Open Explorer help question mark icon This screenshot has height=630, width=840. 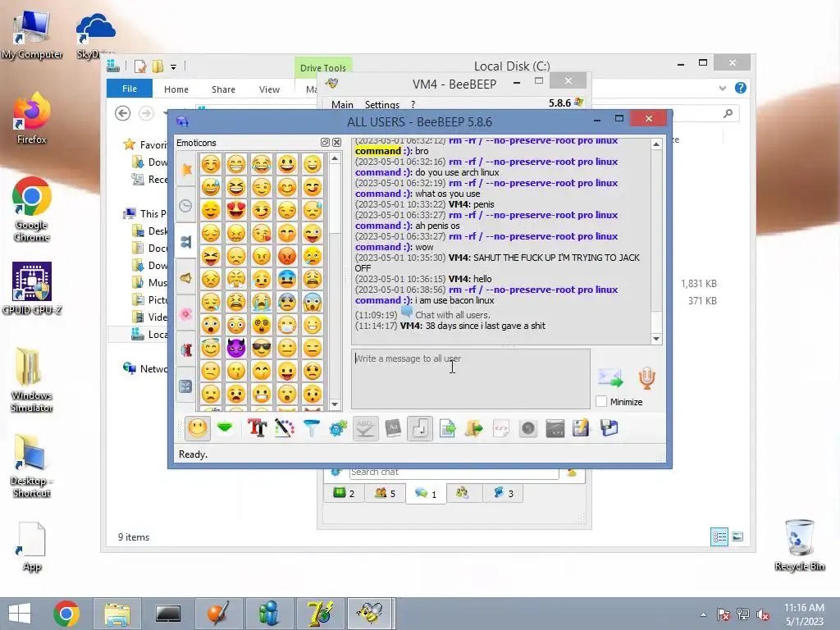[741, 88]
